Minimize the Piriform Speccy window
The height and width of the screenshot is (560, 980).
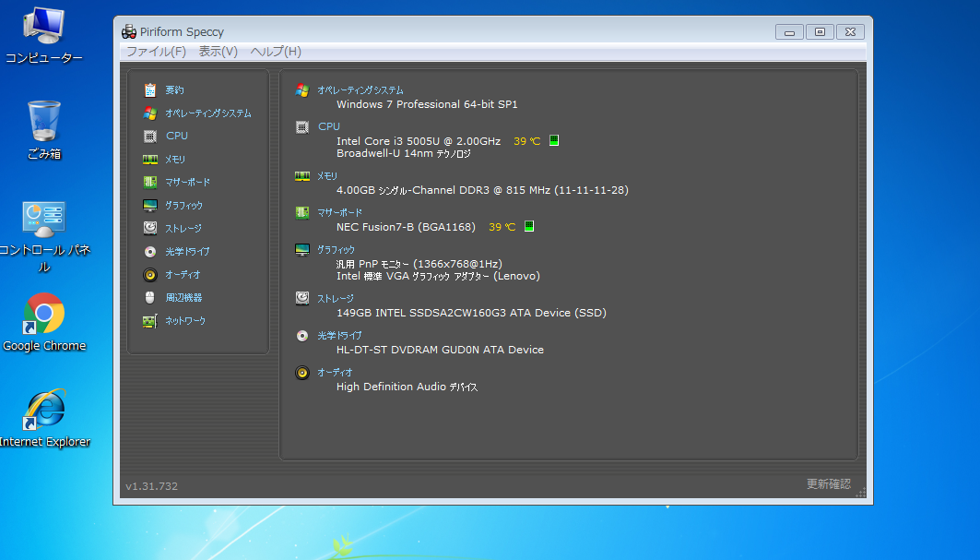tap(789, 32)
